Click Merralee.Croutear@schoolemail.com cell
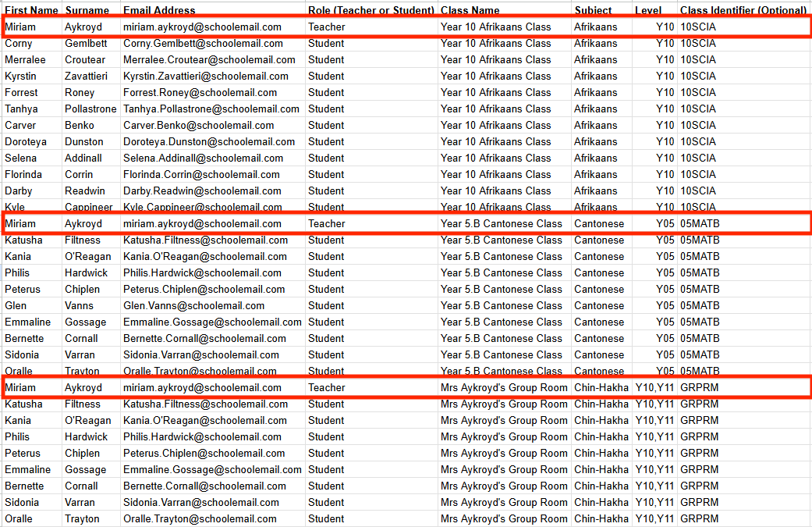Screen dimensions: 812x527 point(212,60)
